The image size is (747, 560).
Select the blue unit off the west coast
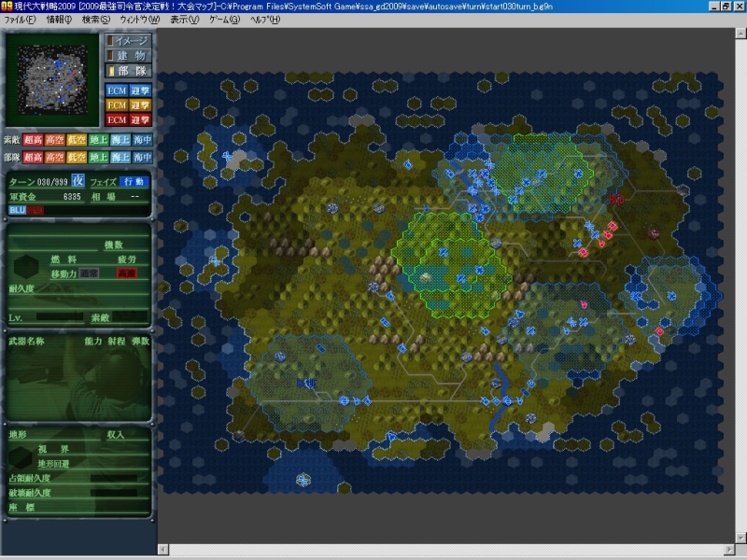click(216, 261)
